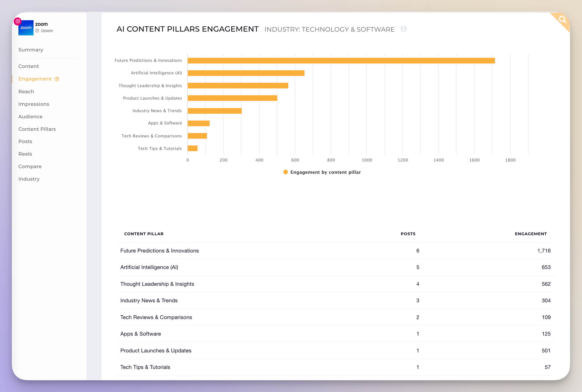Click the 501 engagement value
The height and width of the screenshot is (392, 582).
coord(546,351)
